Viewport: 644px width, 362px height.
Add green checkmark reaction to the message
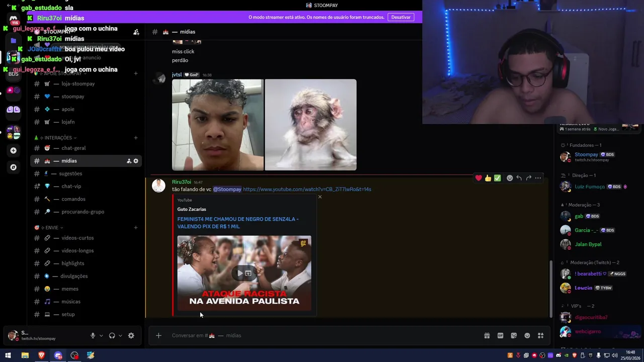pyautogui.click(x=498, y=178)
